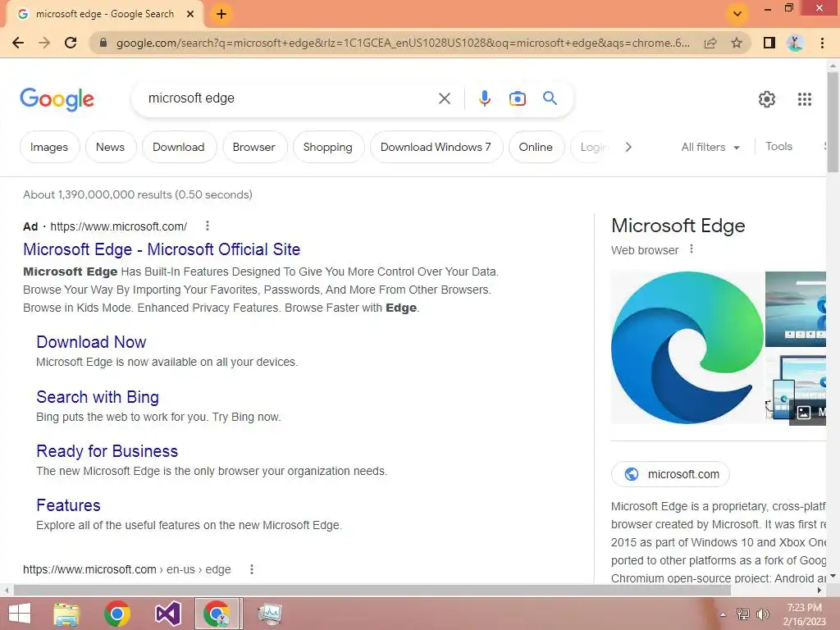Go to the Google logo homepage
The width and height of the screenshot is (840, 630).
pos(57,99)
